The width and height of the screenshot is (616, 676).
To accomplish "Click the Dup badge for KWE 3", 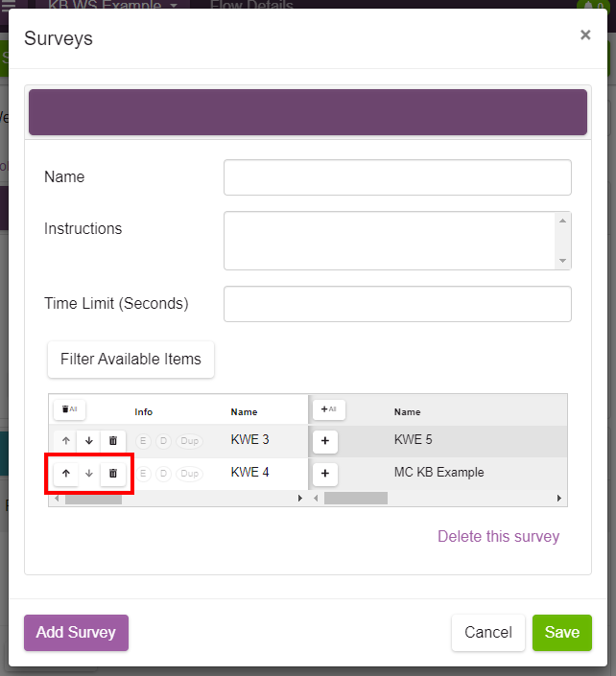I will click(x=189, y=441).
